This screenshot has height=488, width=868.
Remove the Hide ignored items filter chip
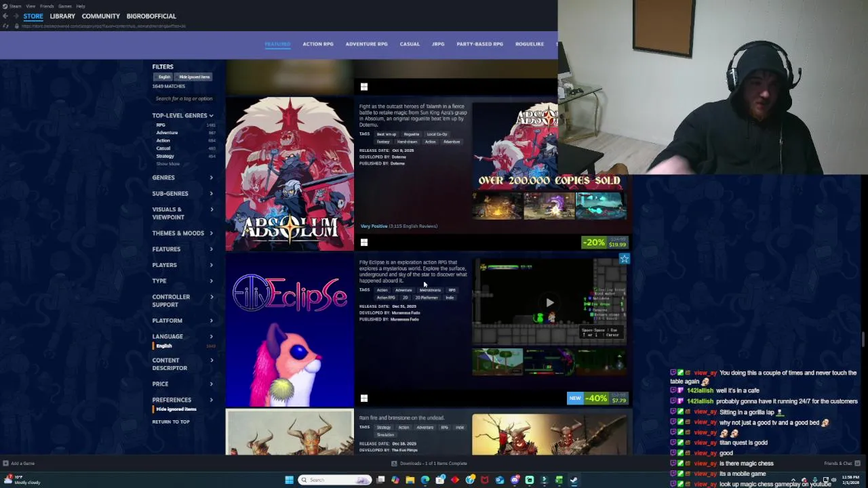tap(194, 77)
